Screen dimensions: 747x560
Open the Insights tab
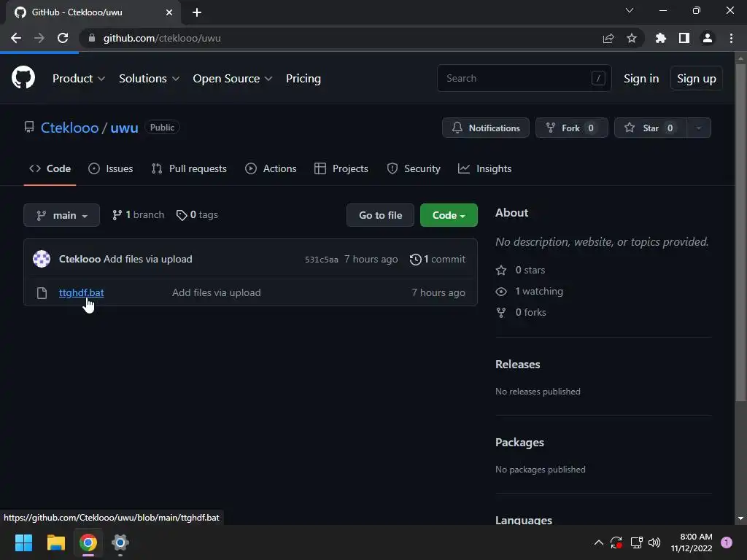tap(484, 168)
